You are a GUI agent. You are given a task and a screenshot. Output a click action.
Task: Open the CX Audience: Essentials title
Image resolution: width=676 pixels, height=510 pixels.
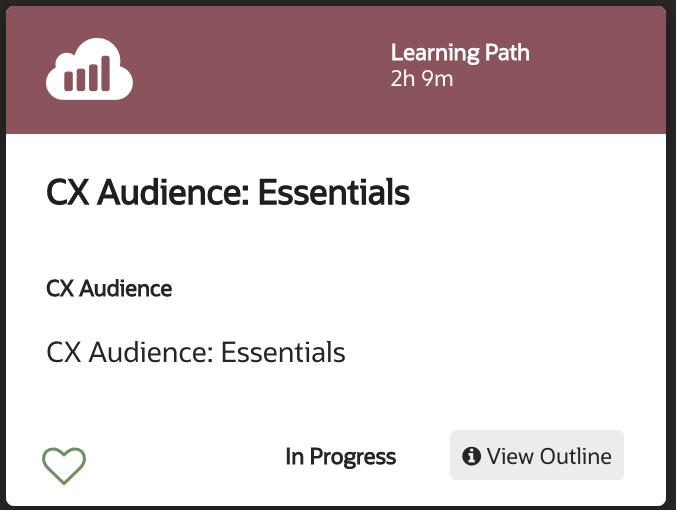click(x=228, y=192)
